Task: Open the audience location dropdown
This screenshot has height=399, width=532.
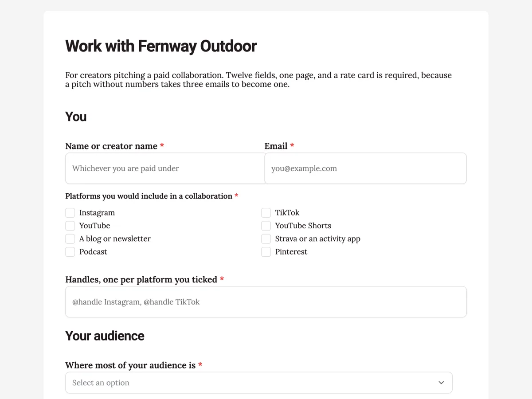Action: click(x=259, y=383)
